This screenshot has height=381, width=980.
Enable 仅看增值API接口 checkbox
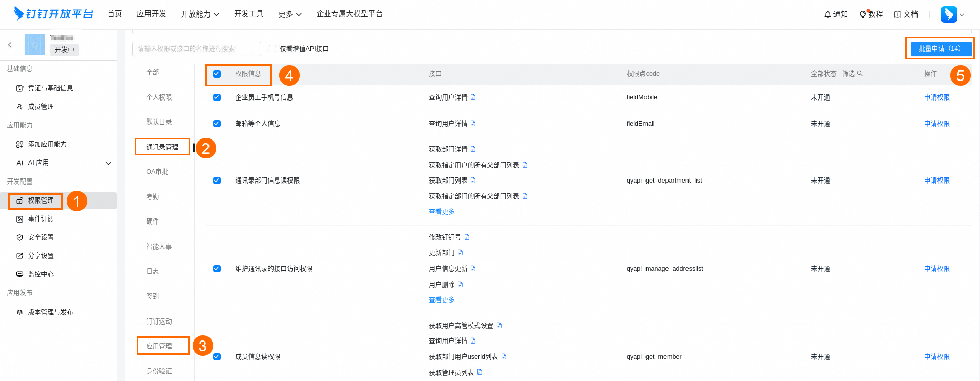coord(273,49)
